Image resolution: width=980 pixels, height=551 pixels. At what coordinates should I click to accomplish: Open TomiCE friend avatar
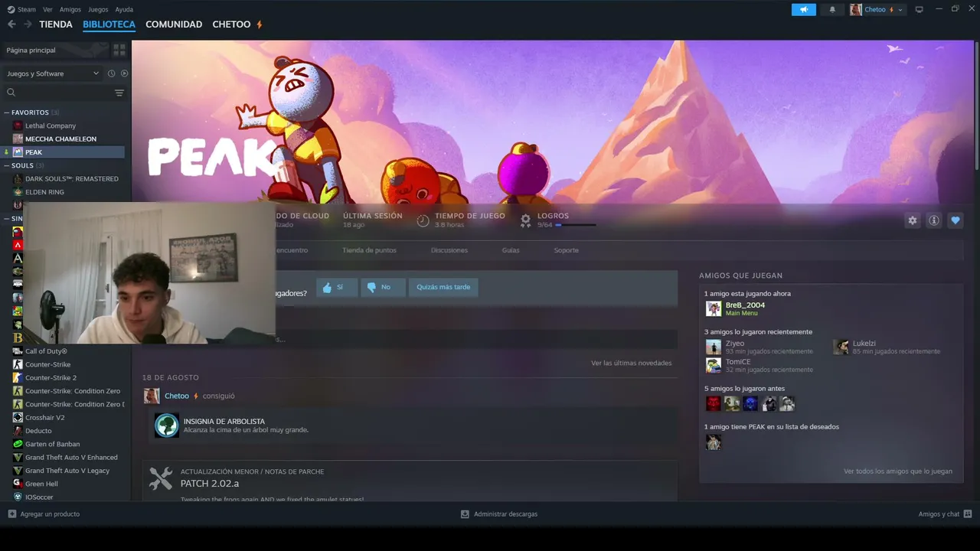(x=714, y=365)
